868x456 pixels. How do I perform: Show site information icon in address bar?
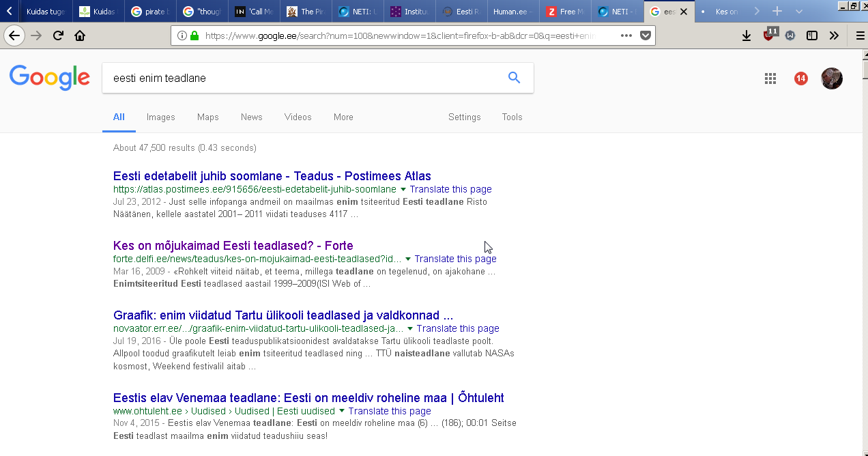point(182,35)
